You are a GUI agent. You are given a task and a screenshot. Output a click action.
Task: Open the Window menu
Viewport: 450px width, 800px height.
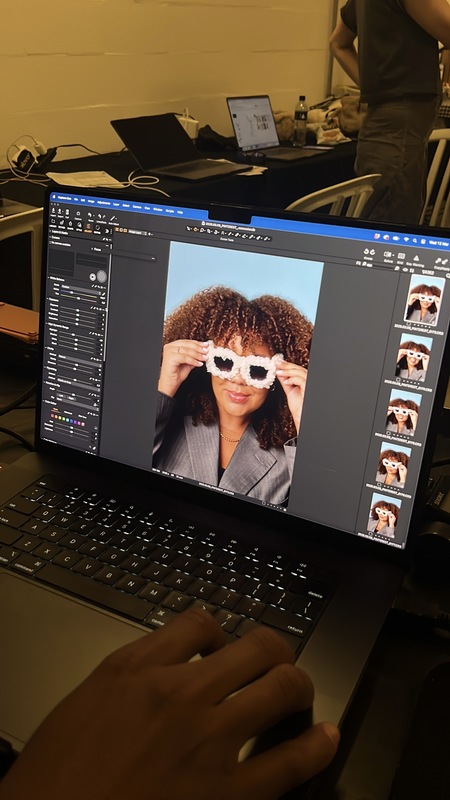tap(158, 209)
